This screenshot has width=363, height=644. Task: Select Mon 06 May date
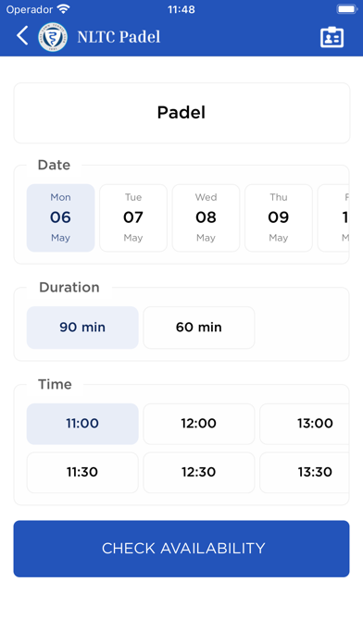pyautogui.click(x=61, y=217)
